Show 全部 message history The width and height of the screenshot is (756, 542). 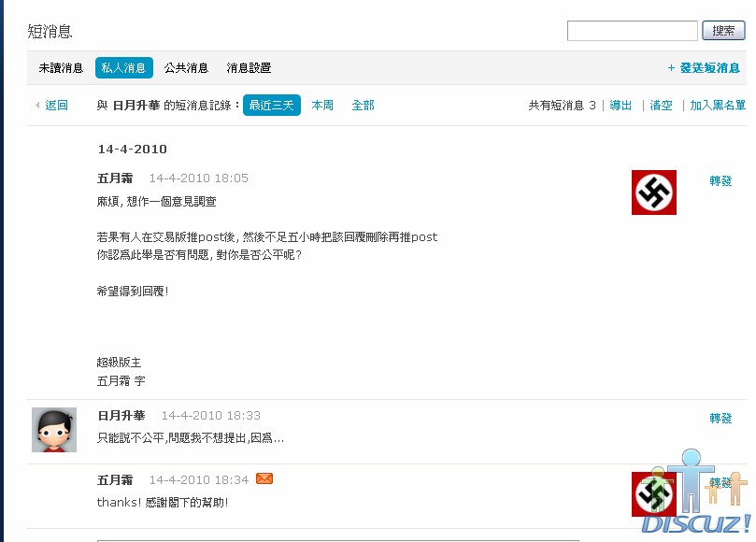pos(363,106)
